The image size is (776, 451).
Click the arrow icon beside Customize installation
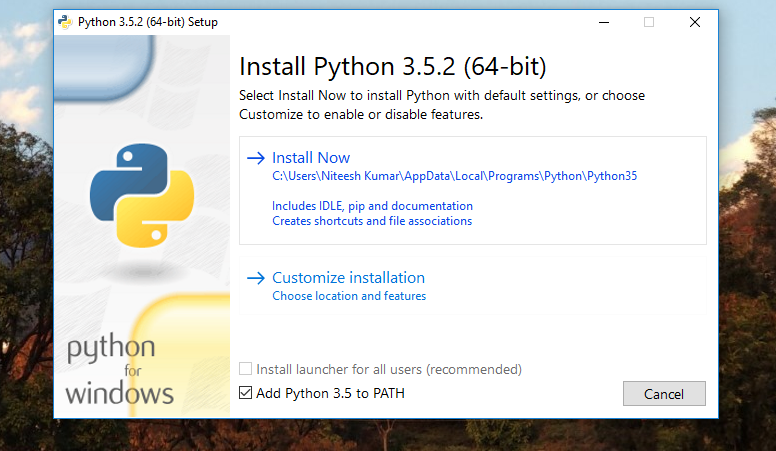point(256,278)
